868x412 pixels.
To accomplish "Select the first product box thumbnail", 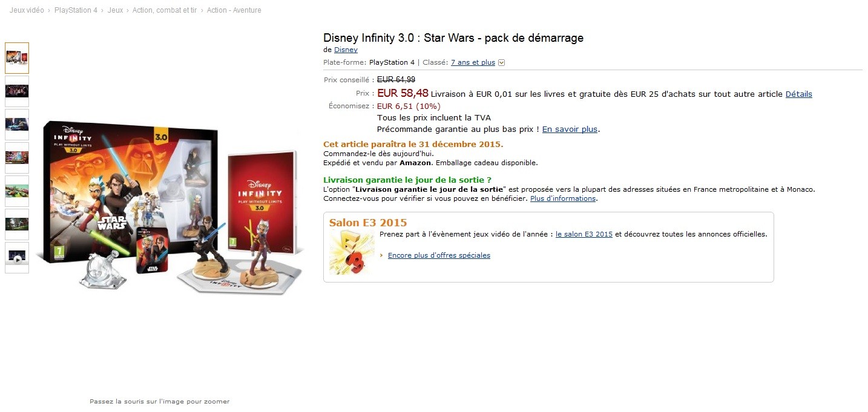I will [17, 58].
